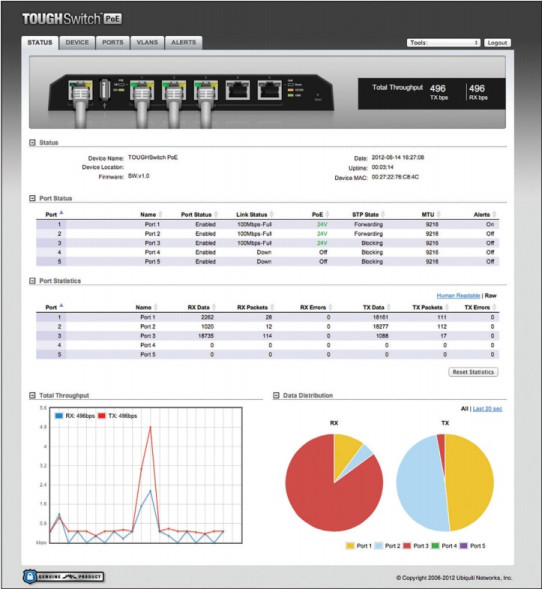Collapse the Status section
542x589 pixels.
pos(32,142)
